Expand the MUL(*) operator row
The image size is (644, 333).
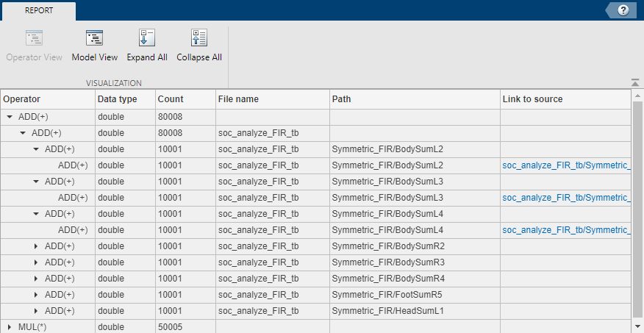coord(10,327)
